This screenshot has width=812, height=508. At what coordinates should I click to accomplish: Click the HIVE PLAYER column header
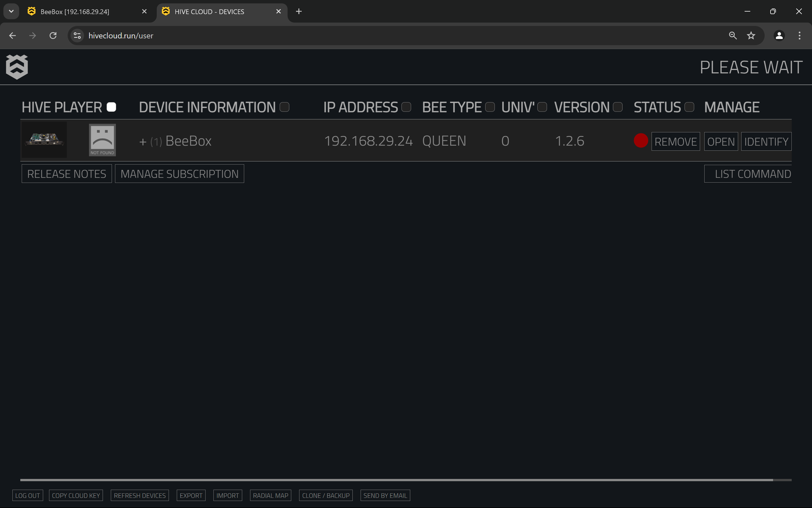pos(62,108)
